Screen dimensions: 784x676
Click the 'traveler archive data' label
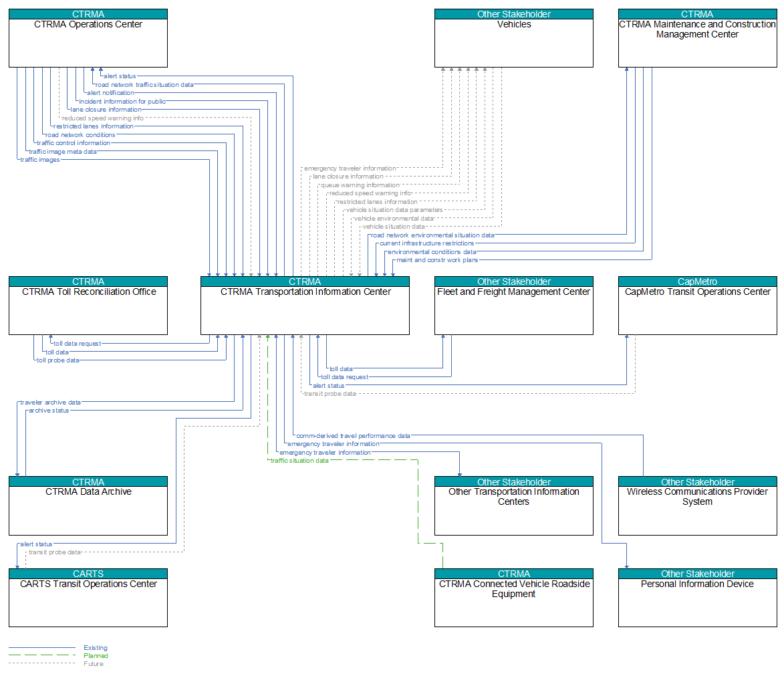pyautogui.click(x=50, y=403)
